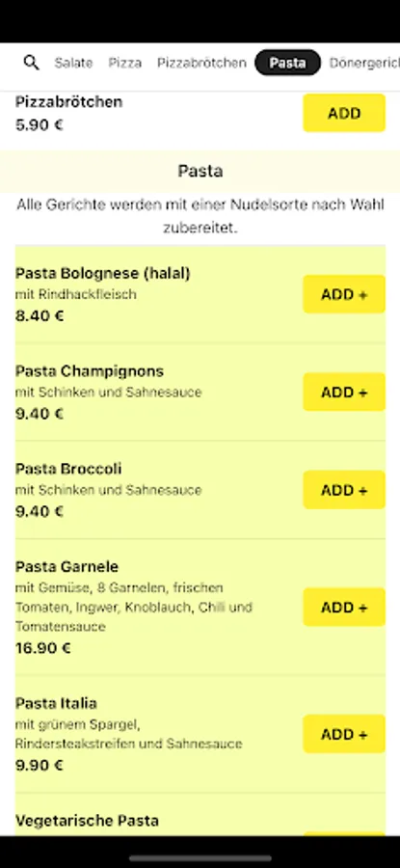Add Pasta Bolognese (halal) to order
400x868 pixels.
(344, 294)
